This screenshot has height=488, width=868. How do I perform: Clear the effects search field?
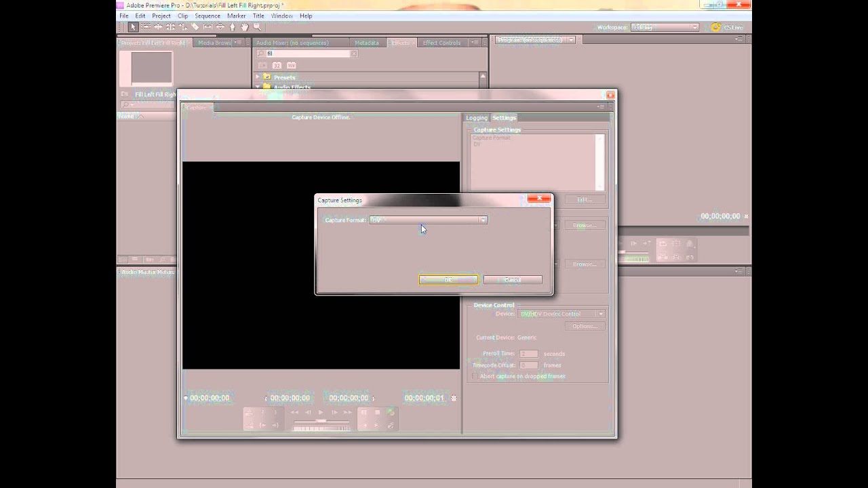pos(354,54)
